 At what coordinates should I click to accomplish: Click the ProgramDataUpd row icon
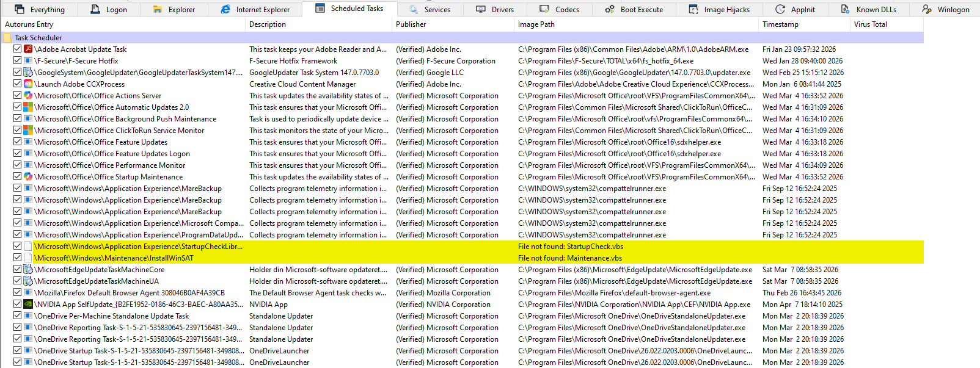tap(28, 234)
